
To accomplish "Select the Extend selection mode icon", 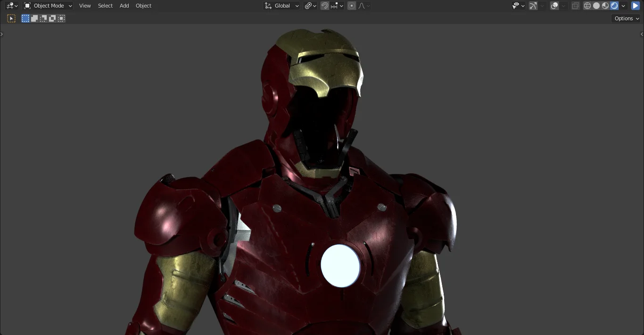I will click(x=34, y=18).
